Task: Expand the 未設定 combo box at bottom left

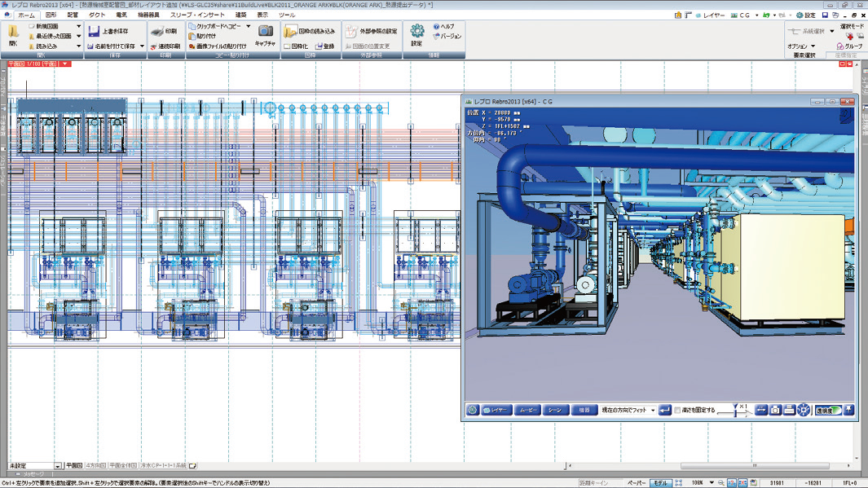Action: (x=57, y=466)
